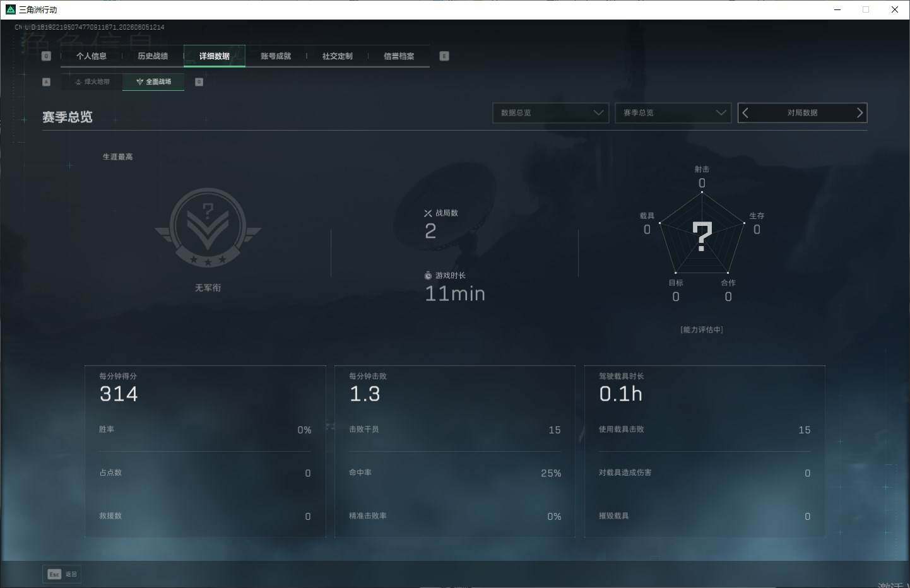Click the 对局数据 selector label

(802, 113)
